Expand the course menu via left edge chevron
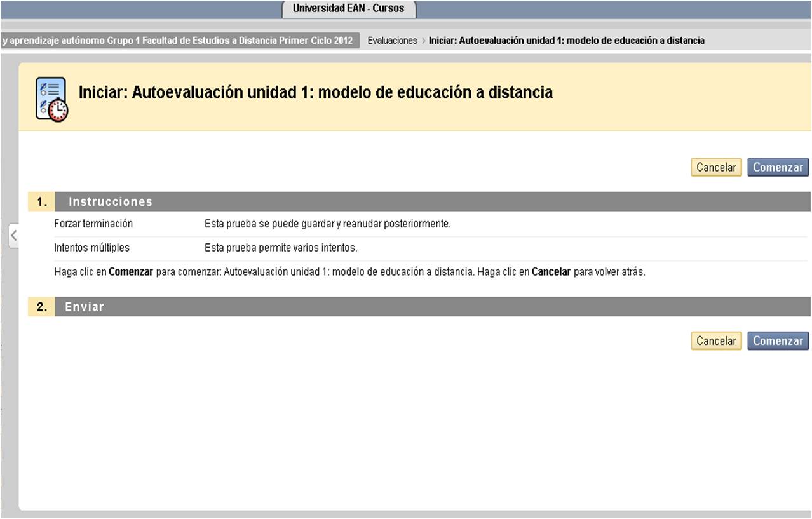812x519 pixels. tap(13, 235)
